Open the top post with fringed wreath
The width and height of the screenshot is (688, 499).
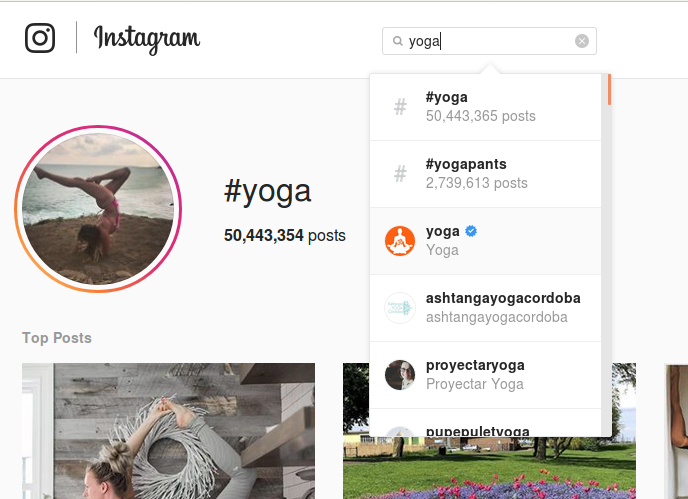168,431
